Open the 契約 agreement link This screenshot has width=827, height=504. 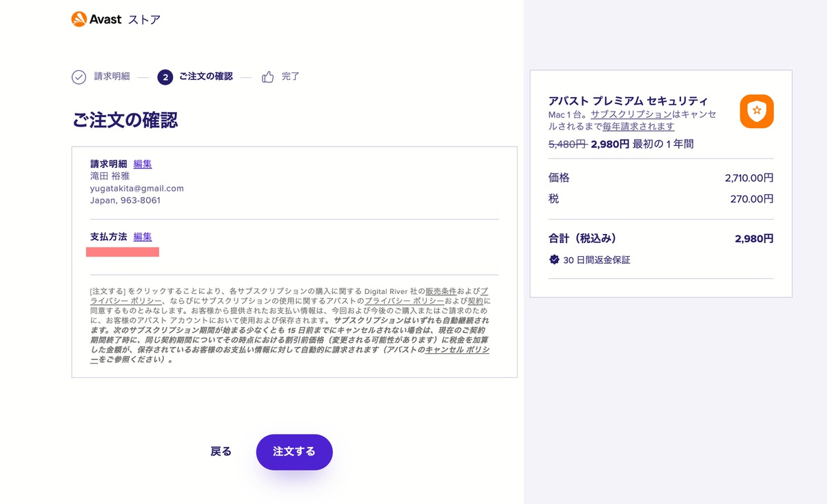pyautogui.click(x=476, y=301)
